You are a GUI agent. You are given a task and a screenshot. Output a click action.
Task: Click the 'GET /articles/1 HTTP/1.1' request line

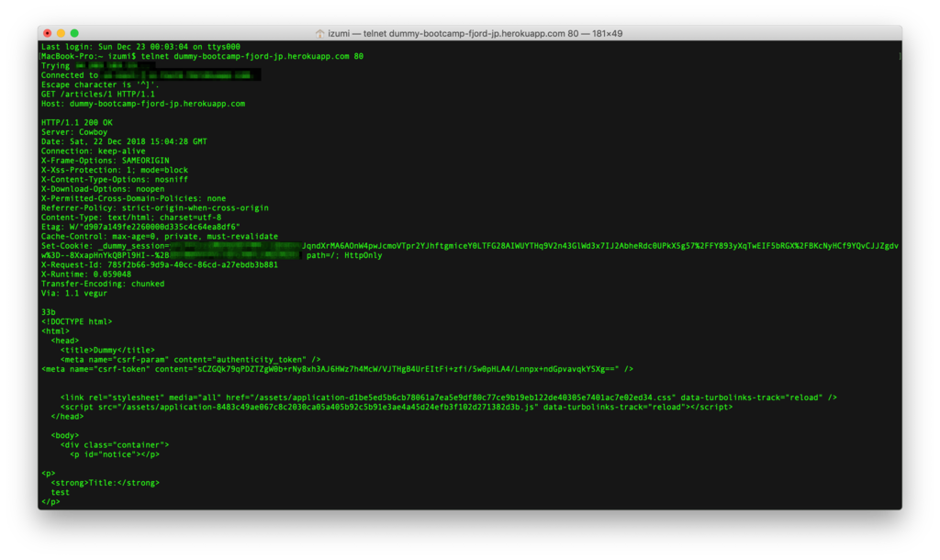97,95
